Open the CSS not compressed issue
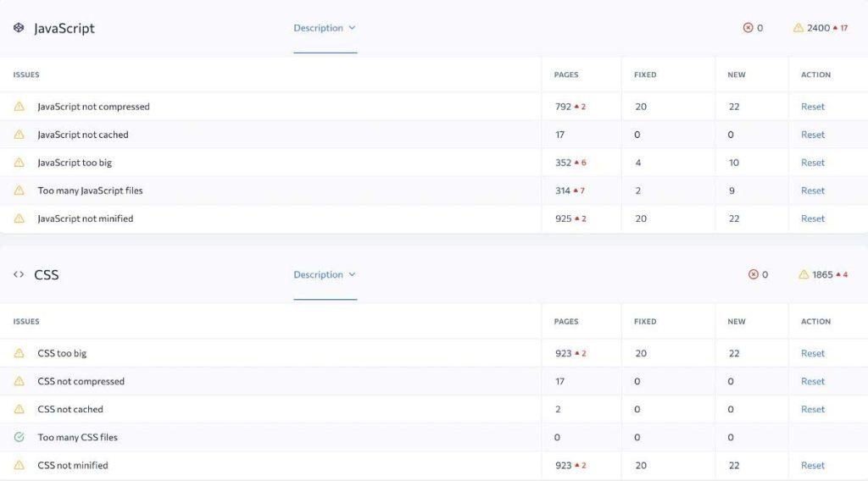 (81, 381)
